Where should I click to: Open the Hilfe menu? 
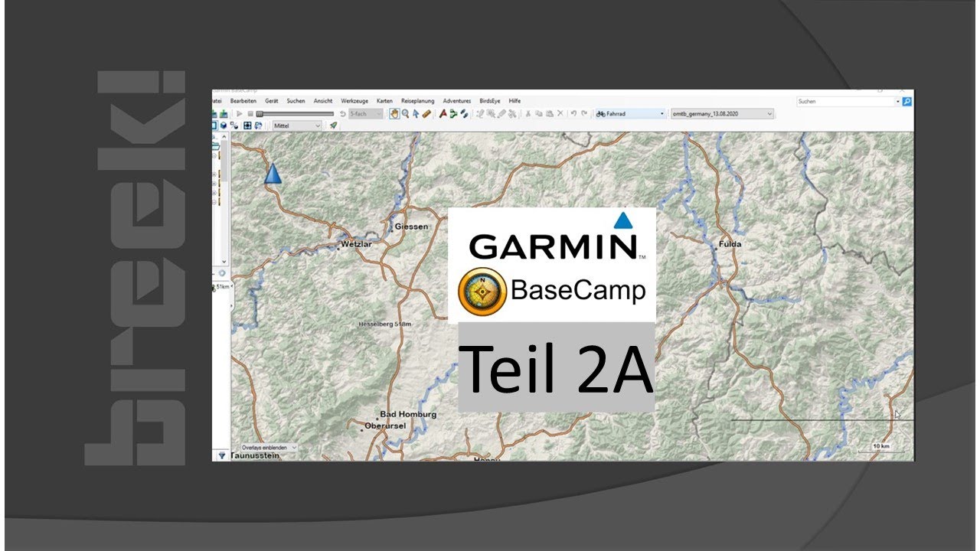pyautogui.click(x=514, y=101)
